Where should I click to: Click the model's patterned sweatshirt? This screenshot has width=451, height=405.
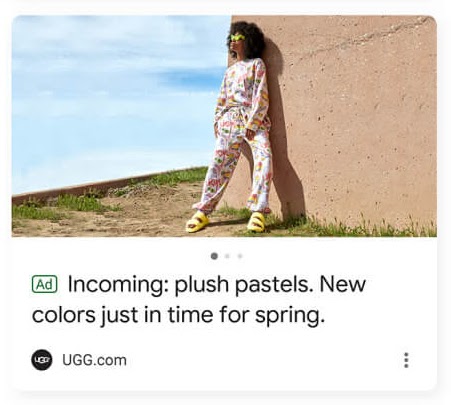coord(243,93)
